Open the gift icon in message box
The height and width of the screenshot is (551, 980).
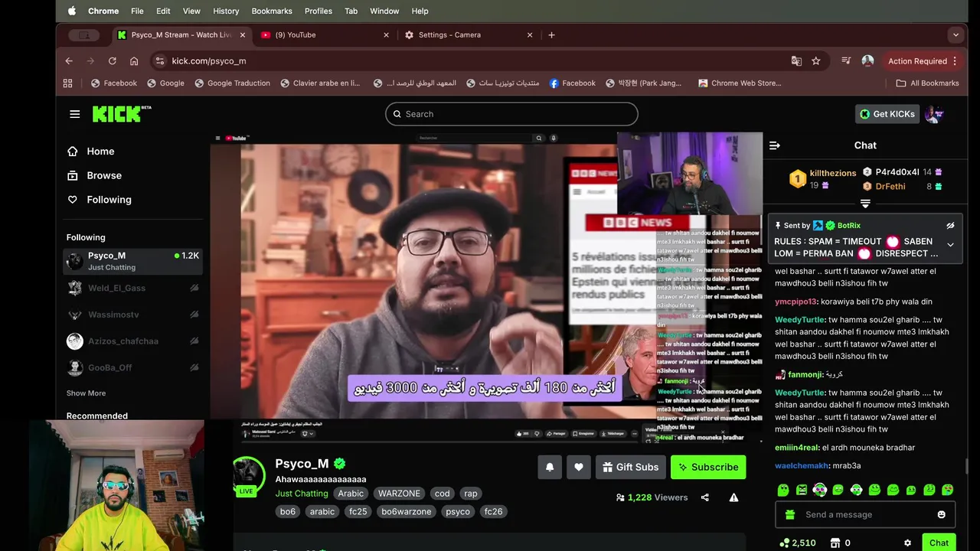click(790, 515)
